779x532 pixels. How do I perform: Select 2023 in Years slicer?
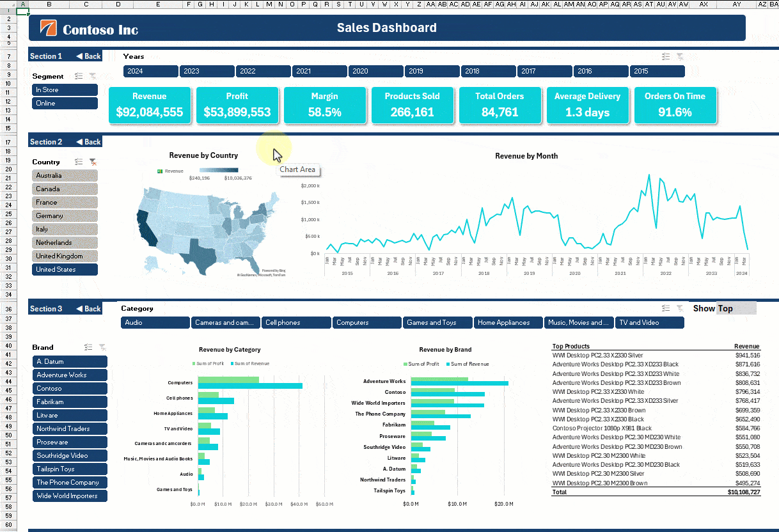(x=207, y=72)
